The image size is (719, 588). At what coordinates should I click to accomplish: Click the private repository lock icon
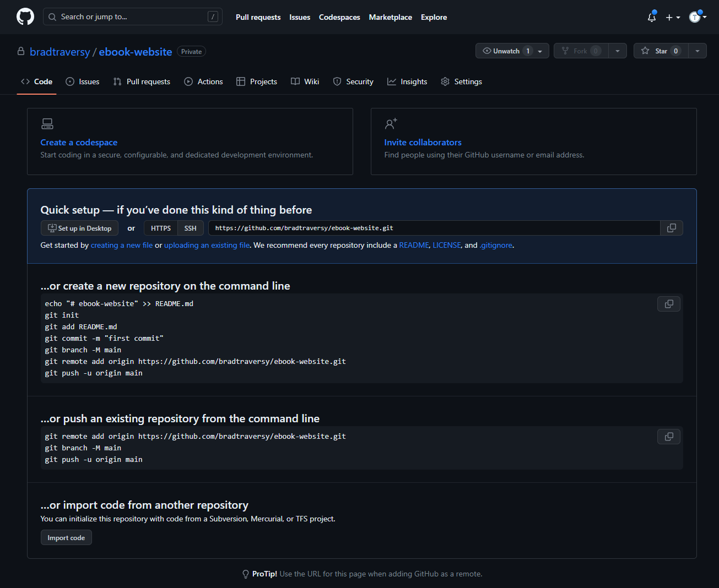pyautogui.click(x=21, y=51)
